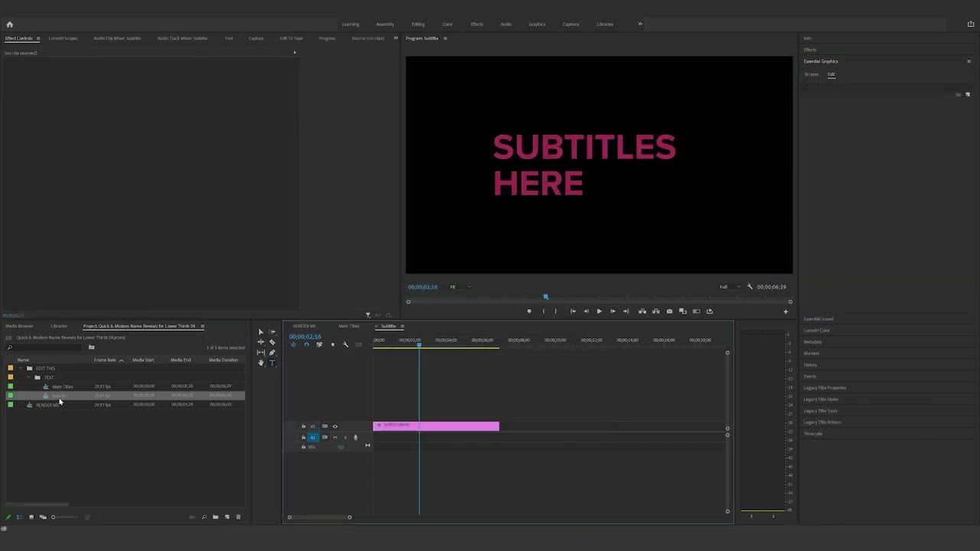Enable A1 voice-over record microphone
This screenshot has height=551, width=980.
point(355,438)
